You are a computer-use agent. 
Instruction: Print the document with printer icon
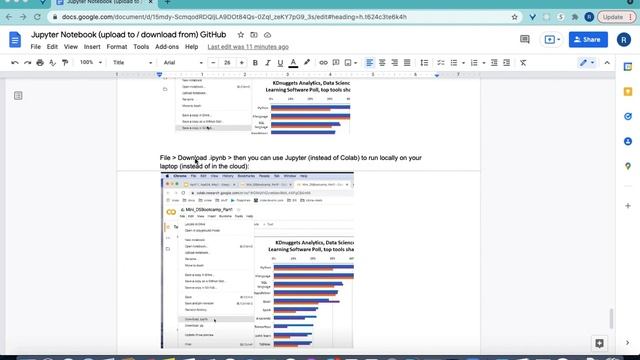[x=40, y=63]
